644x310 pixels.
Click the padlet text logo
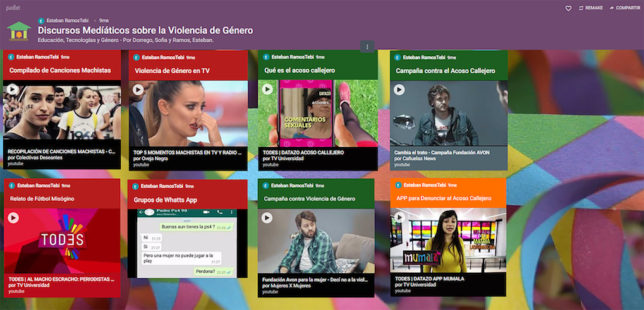click(13, 8)
